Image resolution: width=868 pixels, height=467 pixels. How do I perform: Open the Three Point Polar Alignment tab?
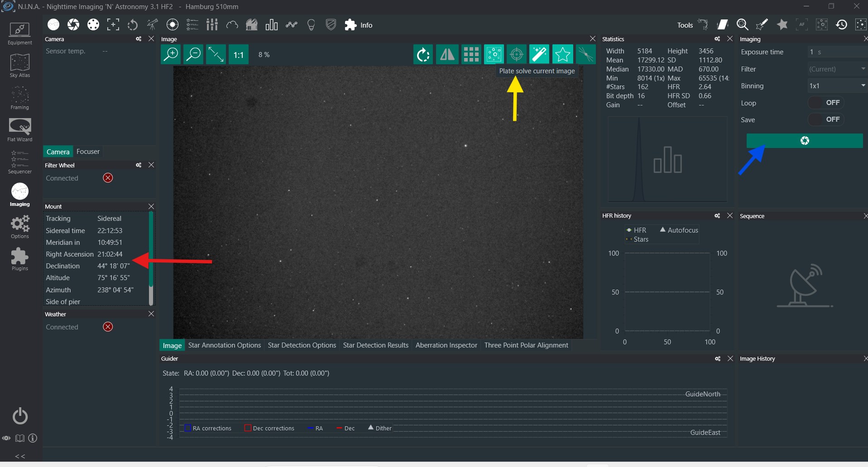[x=526, y=345]
